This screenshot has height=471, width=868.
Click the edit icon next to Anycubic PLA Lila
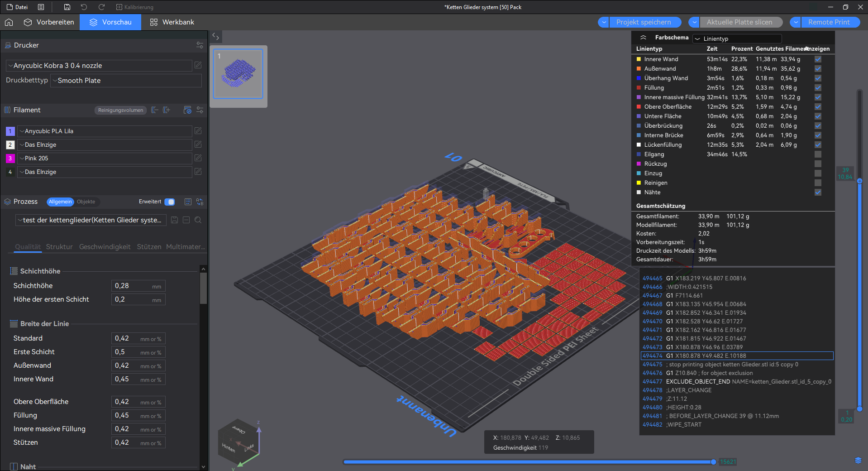coord(198,131)
